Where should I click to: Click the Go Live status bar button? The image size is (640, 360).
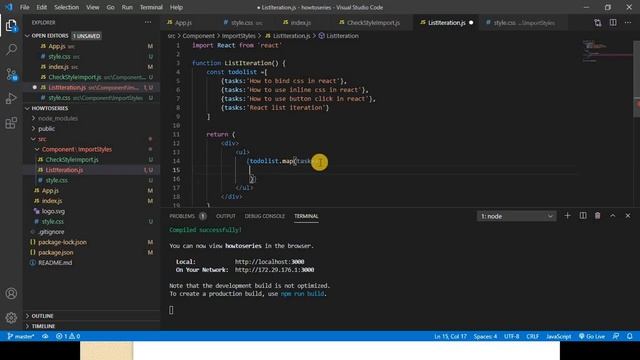pyautogui.click(x=592, y=336)
